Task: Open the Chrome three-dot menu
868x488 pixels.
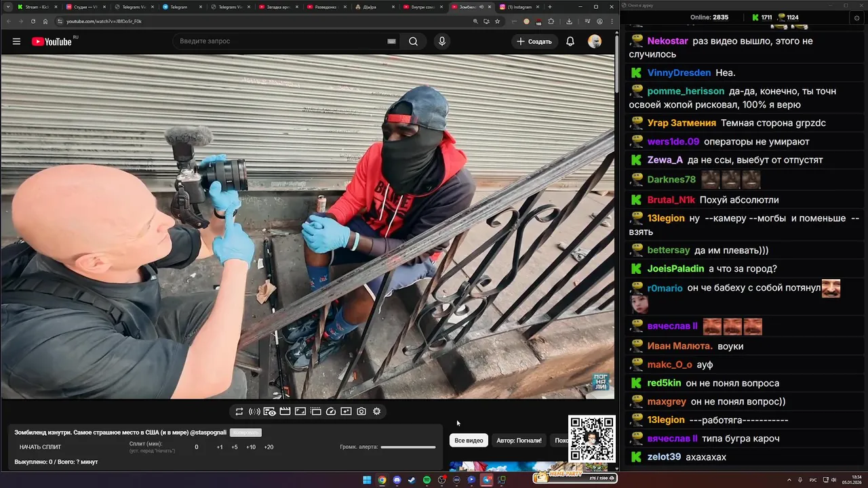Action: point(611,21)
